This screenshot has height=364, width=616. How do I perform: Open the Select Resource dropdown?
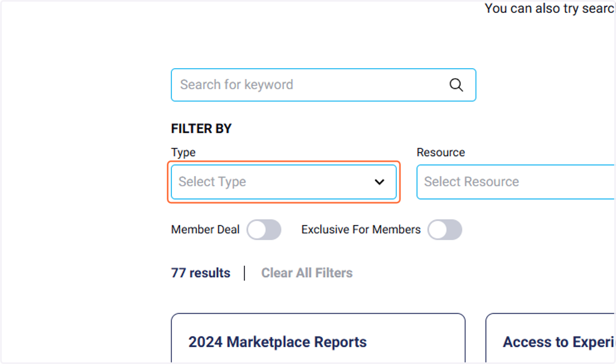(516, 182)
